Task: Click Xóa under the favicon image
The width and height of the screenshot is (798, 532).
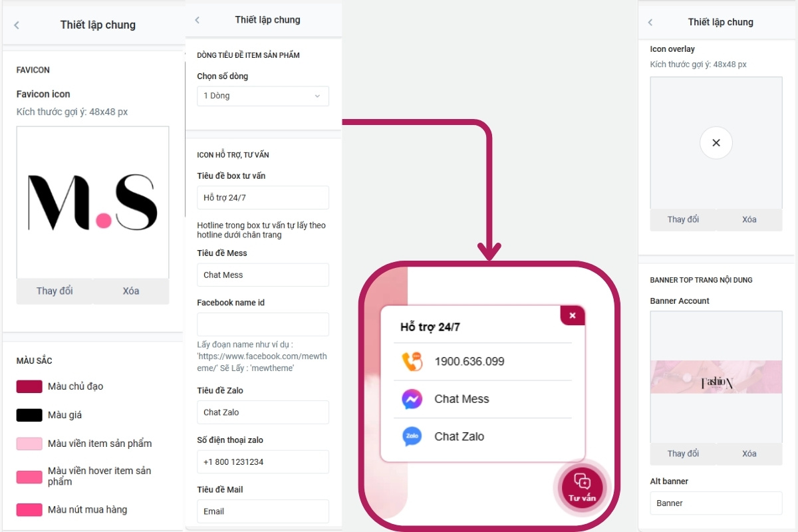Action: tap(131, 291)
